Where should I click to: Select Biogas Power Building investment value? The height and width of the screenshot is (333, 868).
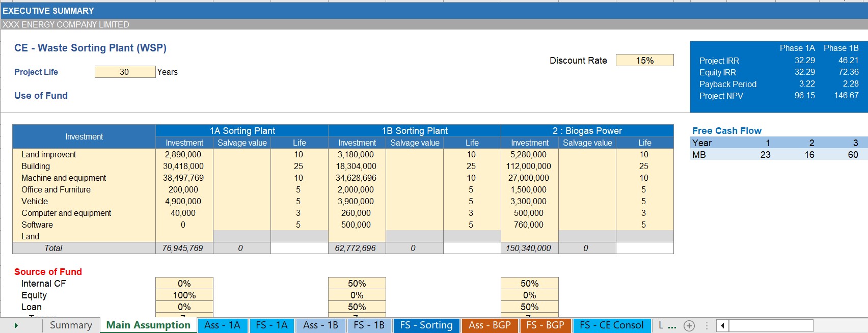529,166
